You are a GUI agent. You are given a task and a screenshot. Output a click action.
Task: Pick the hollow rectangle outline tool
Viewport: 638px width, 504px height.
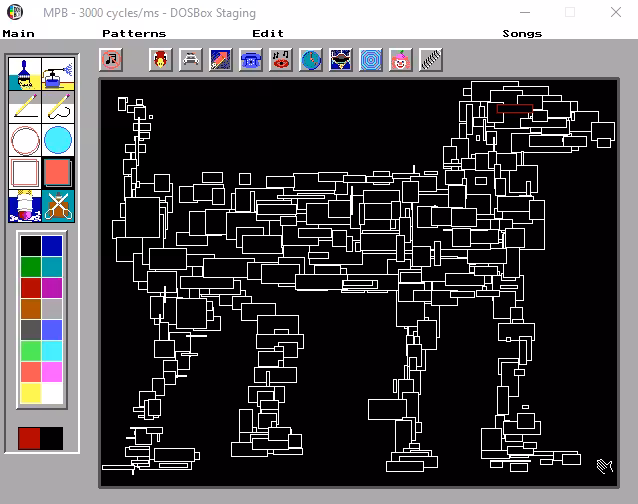click(x=25, y=173)
